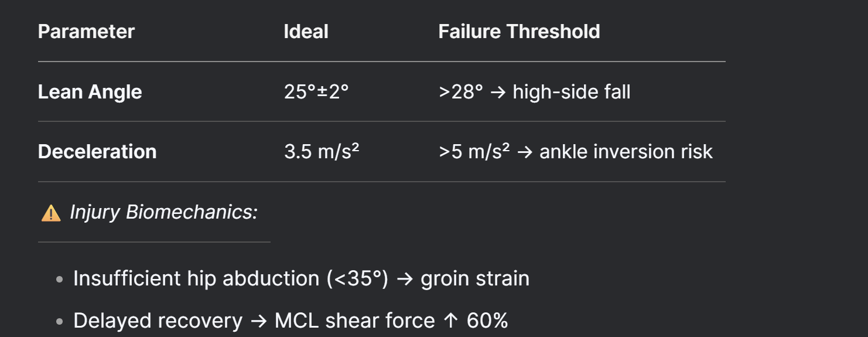Viewport: 868px width, 337px height.
Task: Click the up arrow before 60%
Action: click(451, 321)
